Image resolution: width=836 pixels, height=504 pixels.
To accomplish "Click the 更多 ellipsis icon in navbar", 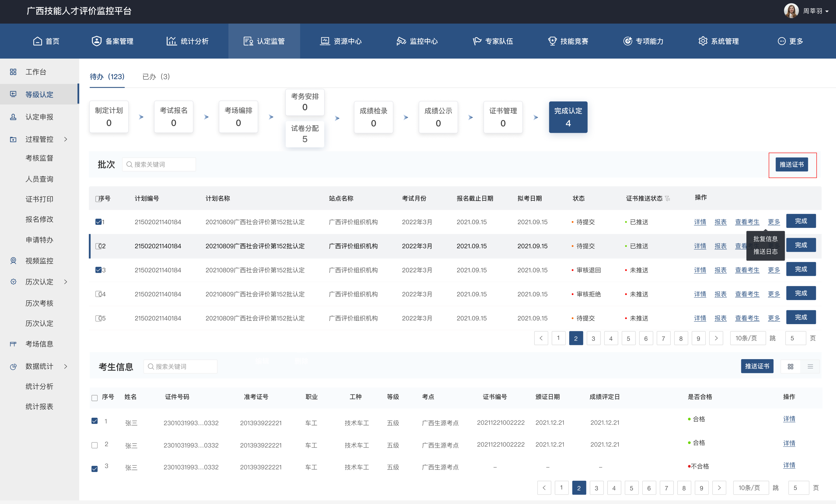I will click(x=782, y=41).
